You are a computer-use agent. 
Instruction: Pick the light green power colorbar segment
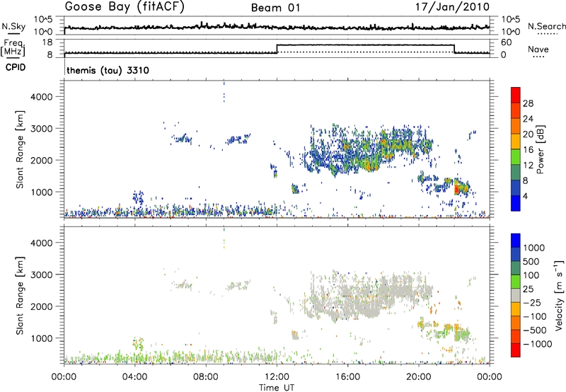(x=516, y=156)
